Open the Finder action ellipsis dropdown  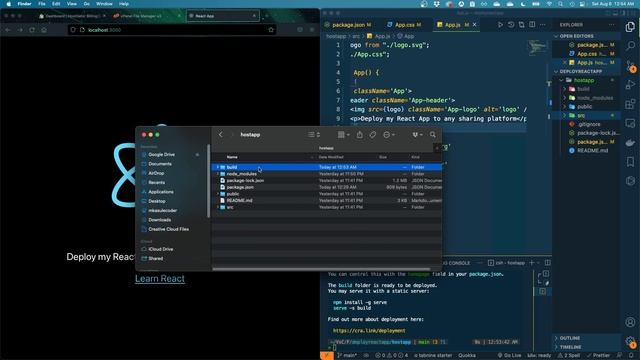click(x=389, y=135)
